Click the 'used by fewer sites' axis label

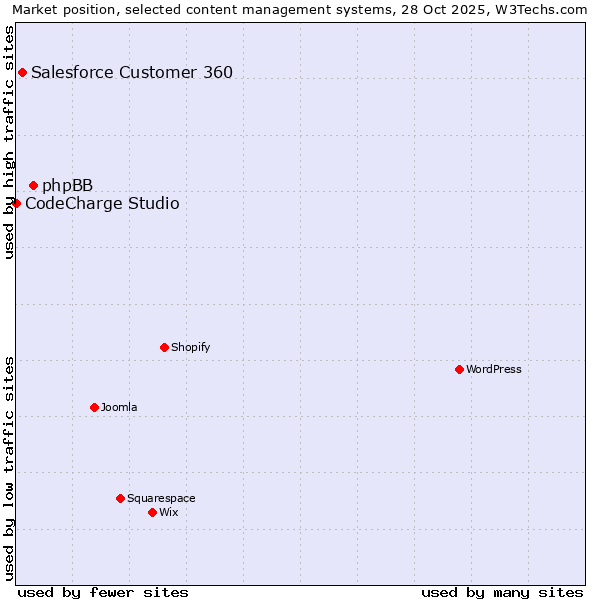pyautogui.click(x=103, y=592)
